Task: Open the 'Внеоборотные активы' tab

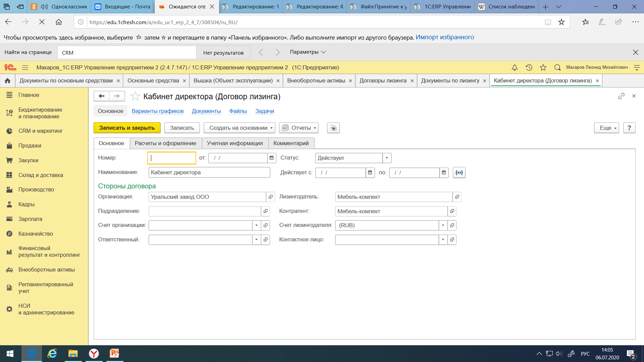Action: tap(316, 81)
